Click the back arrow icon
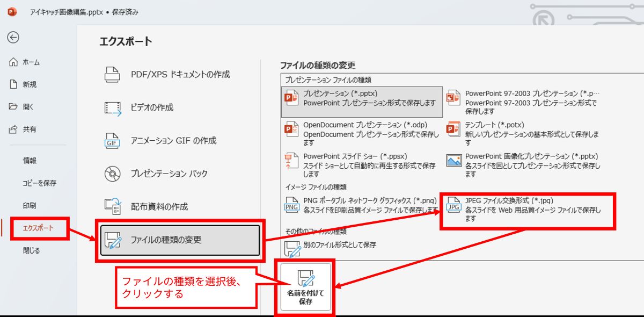 [x=13, y=37]
